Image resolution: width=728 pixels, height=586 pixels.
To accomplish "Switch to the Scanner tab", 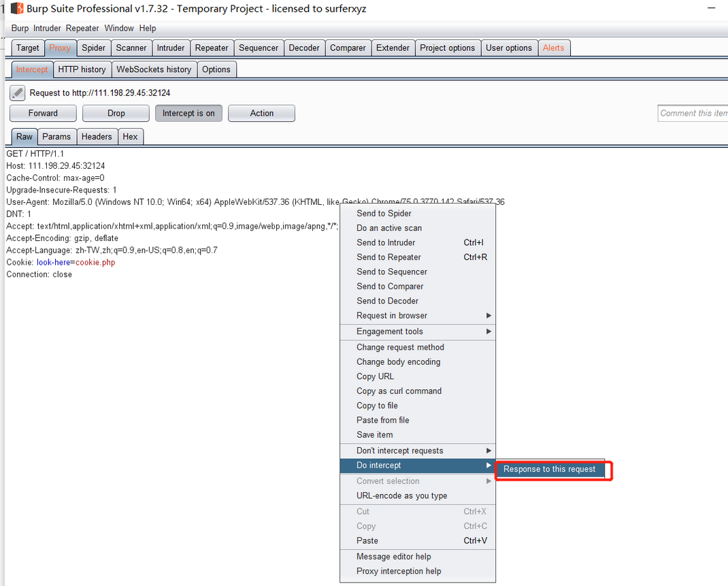I will click(131, 48).
